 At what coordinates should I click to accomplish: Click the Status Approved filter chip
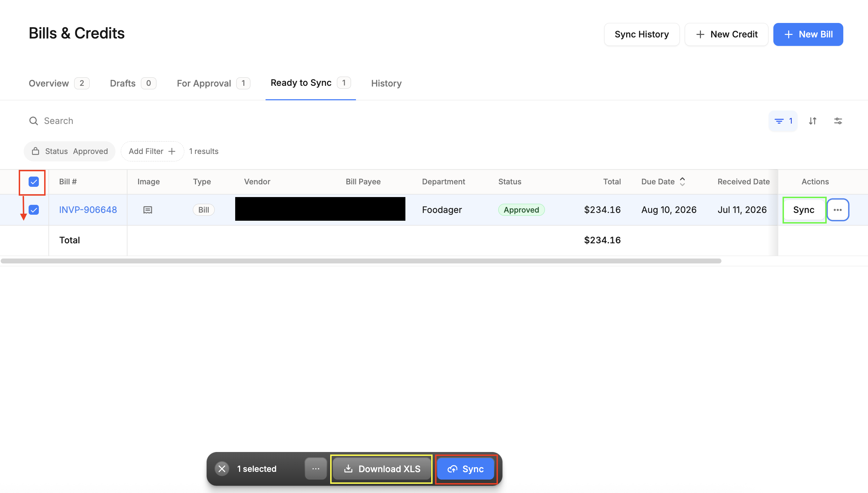[x=70, y=151]
